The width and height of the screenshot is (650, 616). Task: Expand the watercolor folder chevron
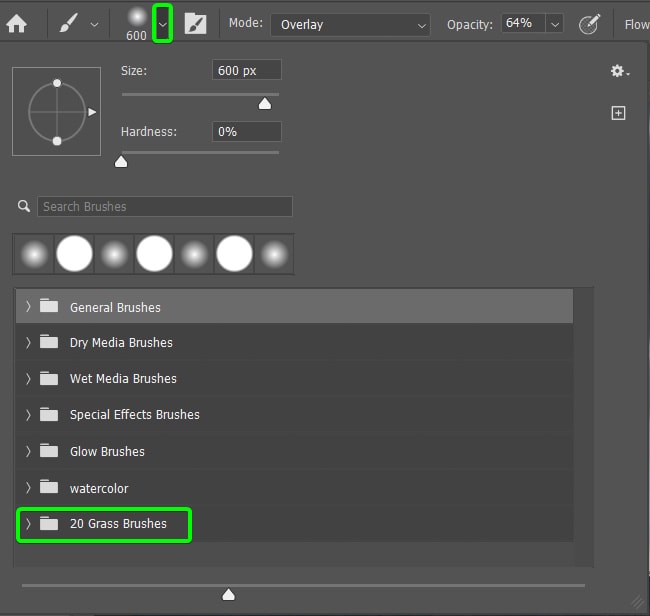tap(28, 487)
